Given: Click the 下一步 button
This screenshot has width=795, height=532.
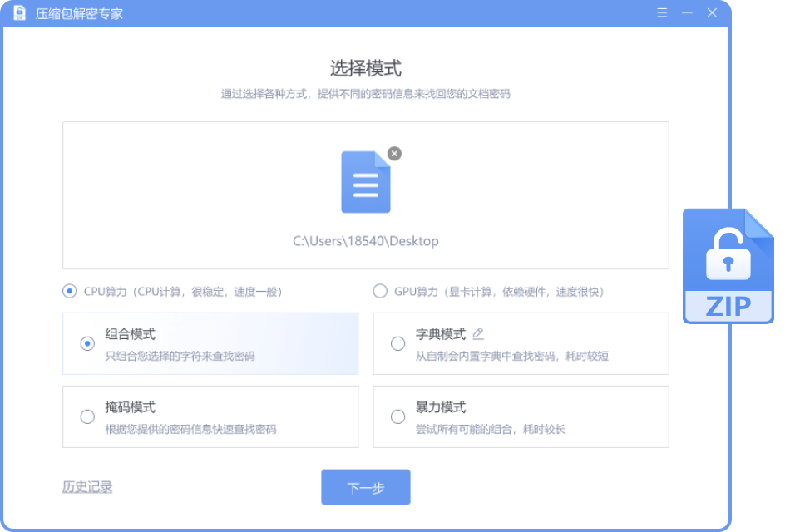Looking at the screenshot, I should tap(366, 487).
